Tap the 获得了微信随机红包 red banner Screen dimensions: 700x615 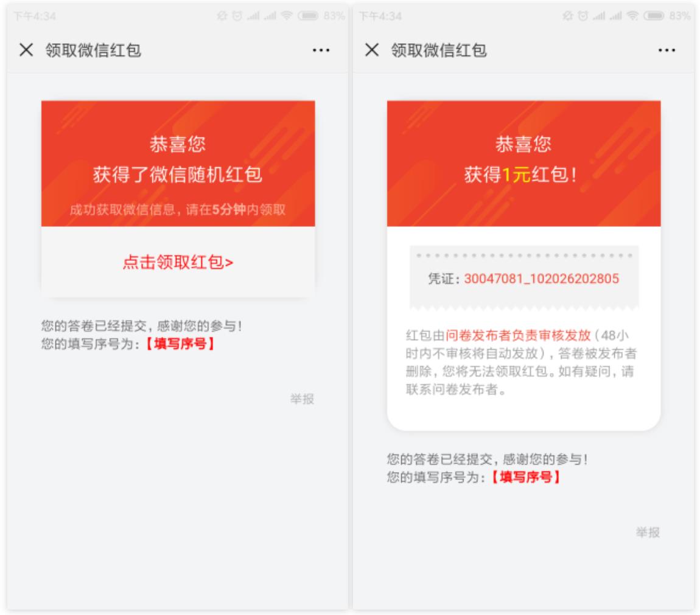tap(178, 175)
